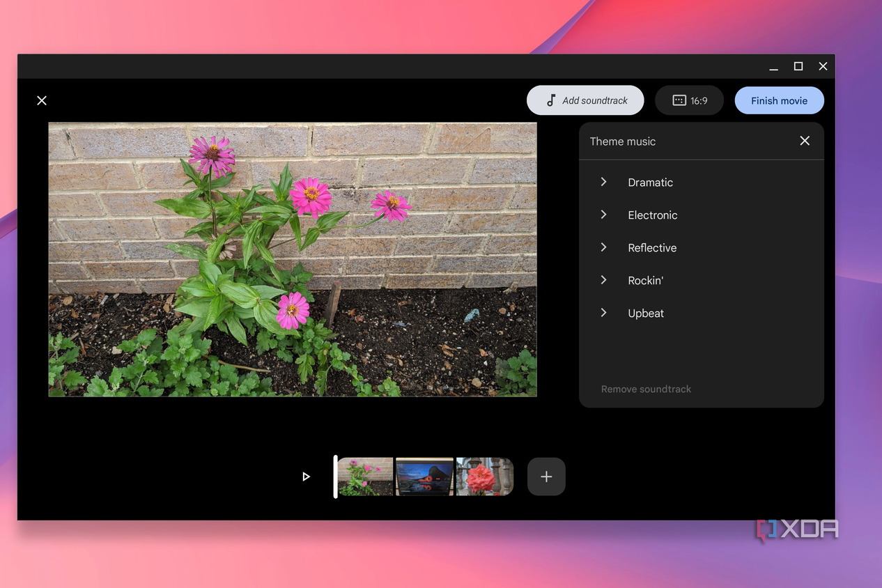
Task: Open the 16:9 aspect ratio selector
Action: pyautogui.click(x=689, y=100)
